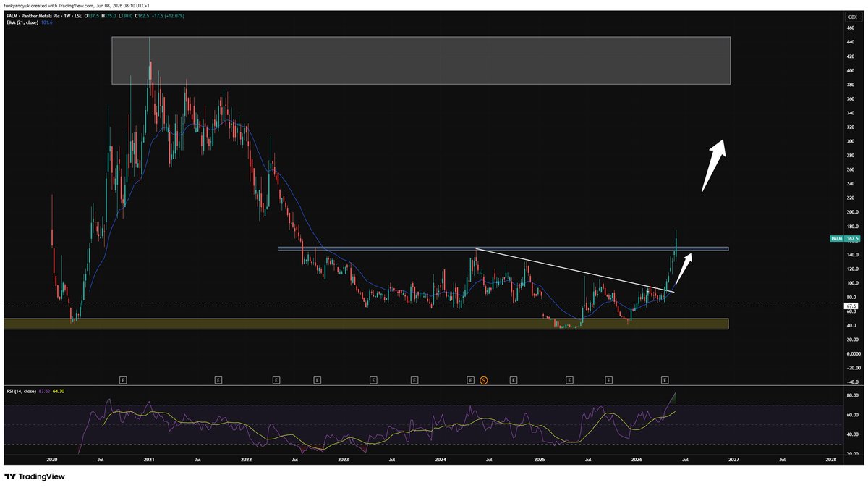The image size is (868, 488).
Task: Click the 2028 label on the time axis
Action: 830,459
